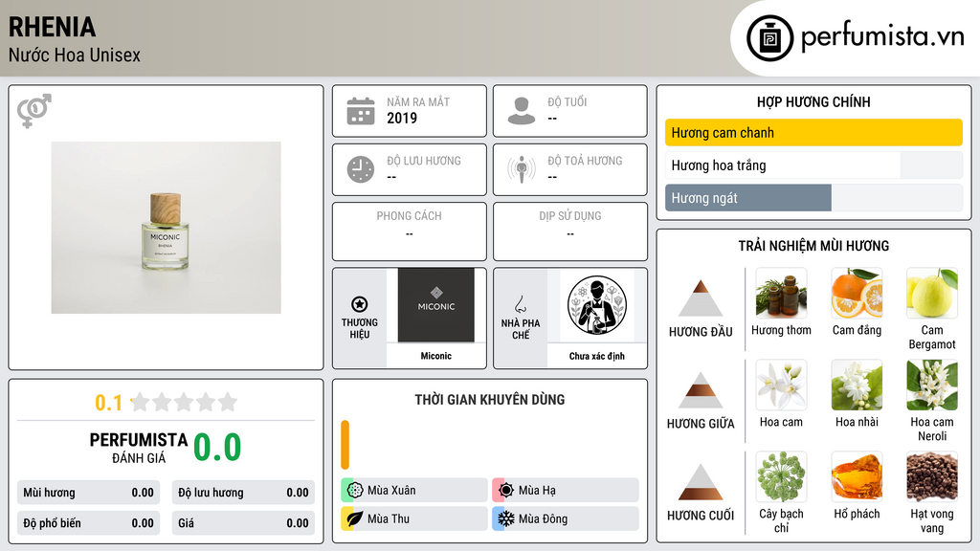Click the nose icon above Nhà Pha Chế
The image size is (980, 551).
point(520,304)
